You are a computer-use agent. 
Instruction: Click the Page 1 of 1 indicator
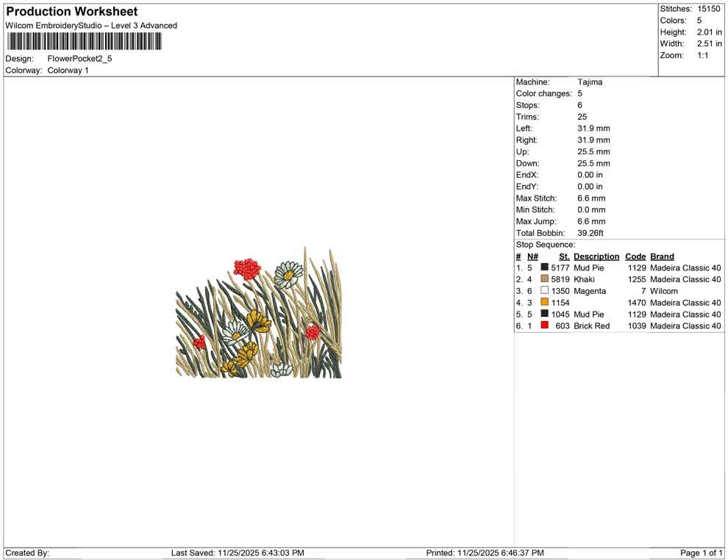[701, 553]
